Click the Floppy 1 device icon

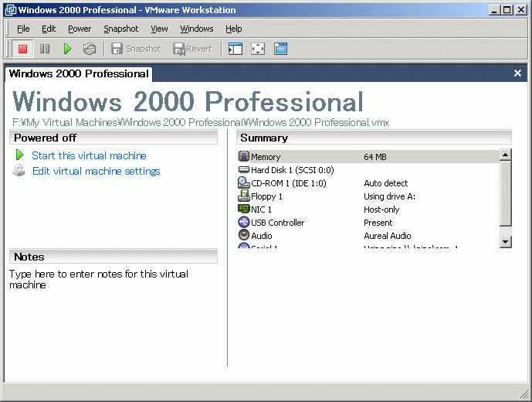click(x=243, y=196)
